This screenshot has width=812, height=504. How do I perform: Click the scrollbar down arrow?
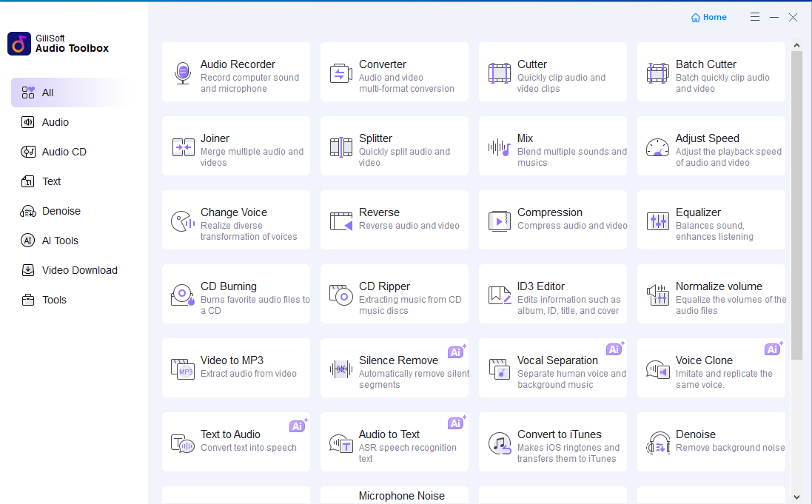[x=796, y=497]
